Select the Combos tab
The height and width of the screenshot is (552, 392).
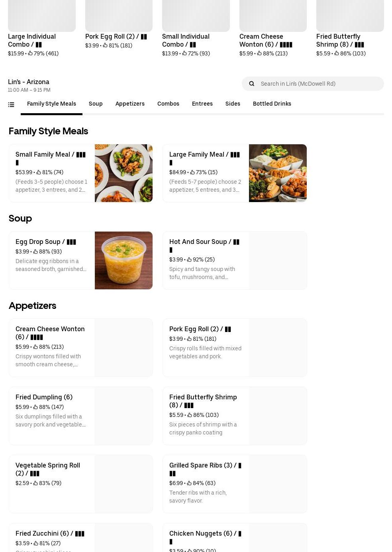pos(168,104)
